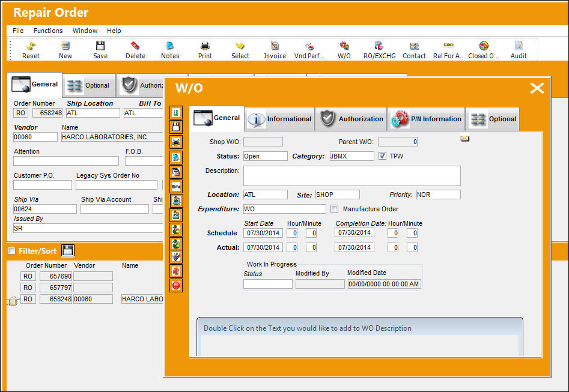Image resolution: width=569 pixels, height=392 pixels.
Task: Click the Vendor field showing 00060 in the Repair Order header
Action: (x=35, y=137)
